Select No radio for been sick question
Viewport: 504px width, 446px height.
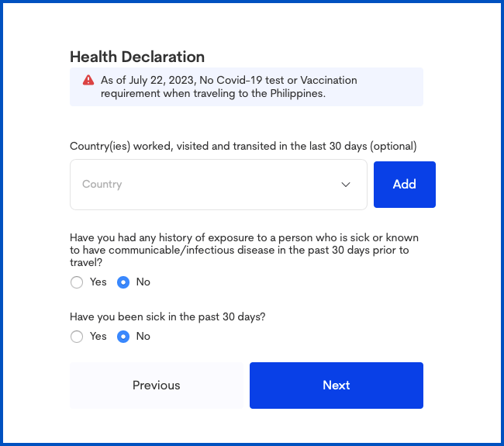click(x=123, y=337)
